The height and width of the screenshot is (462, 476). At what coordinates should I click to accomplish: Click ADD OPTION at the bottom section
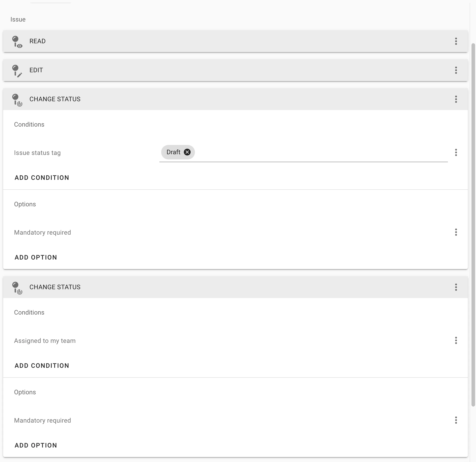pyautogui.click(x=35, y=445)
